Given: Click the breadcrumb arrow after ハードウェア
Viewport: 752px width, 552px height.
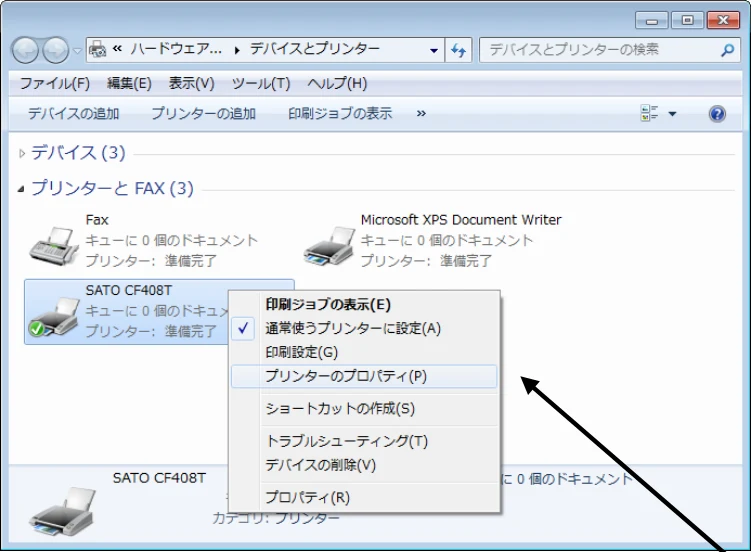Looking at the screenshot, I should (237, 50).
